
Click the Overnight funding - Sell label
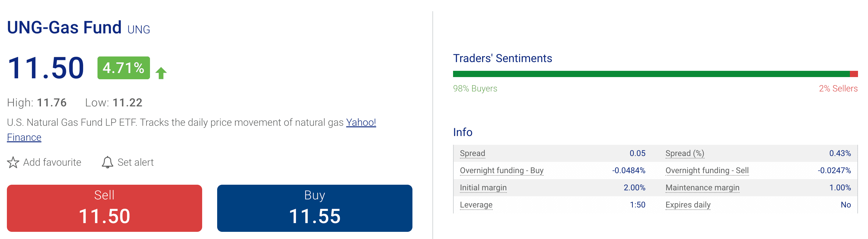[707, 170]
